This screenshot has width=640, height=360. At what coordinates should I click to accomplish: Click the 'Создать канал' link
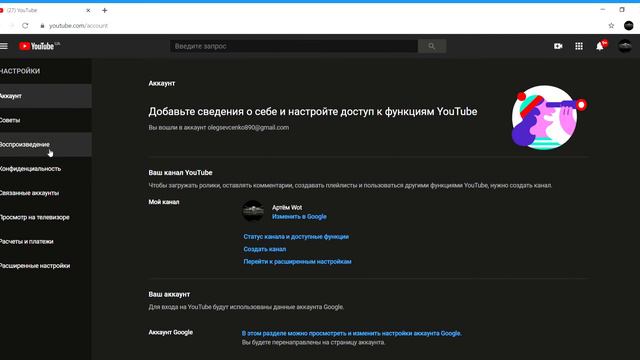tap(264, 249)
